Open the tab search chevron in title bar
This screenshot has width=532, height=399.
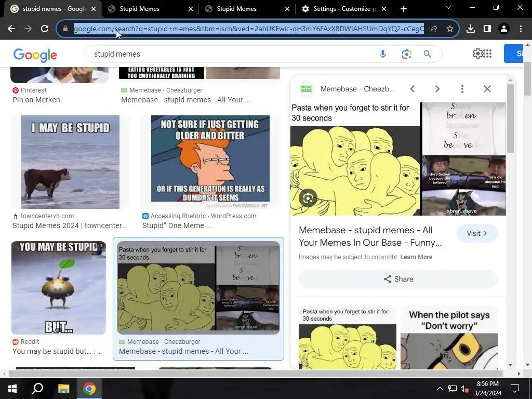[448, 7]
